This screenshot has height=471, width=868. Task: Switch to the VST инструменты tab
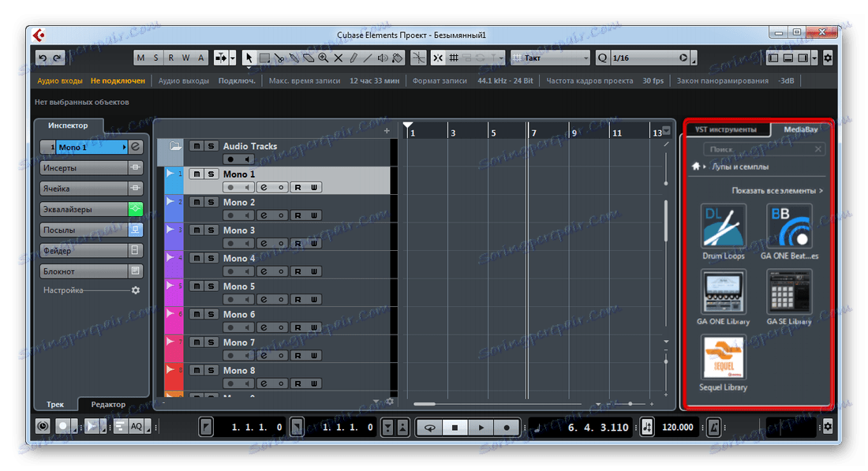tap(726, 129)
